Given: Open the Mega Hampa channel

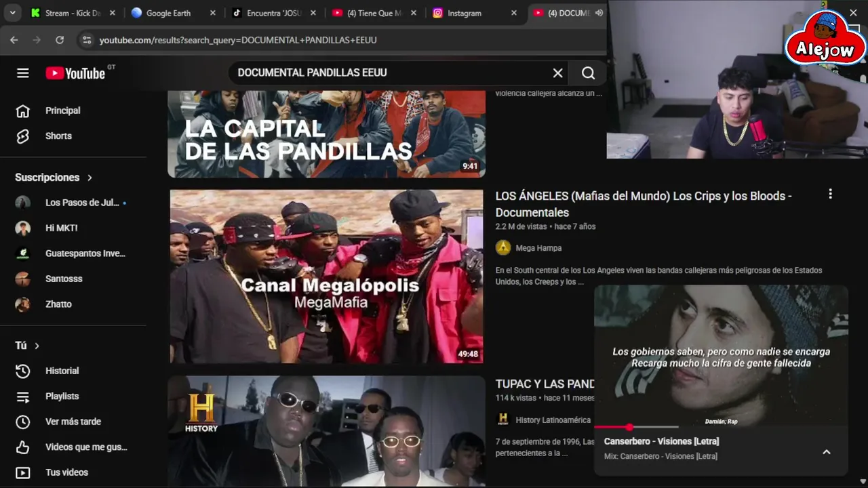Looking at the screenshot, I should (538, 248).
